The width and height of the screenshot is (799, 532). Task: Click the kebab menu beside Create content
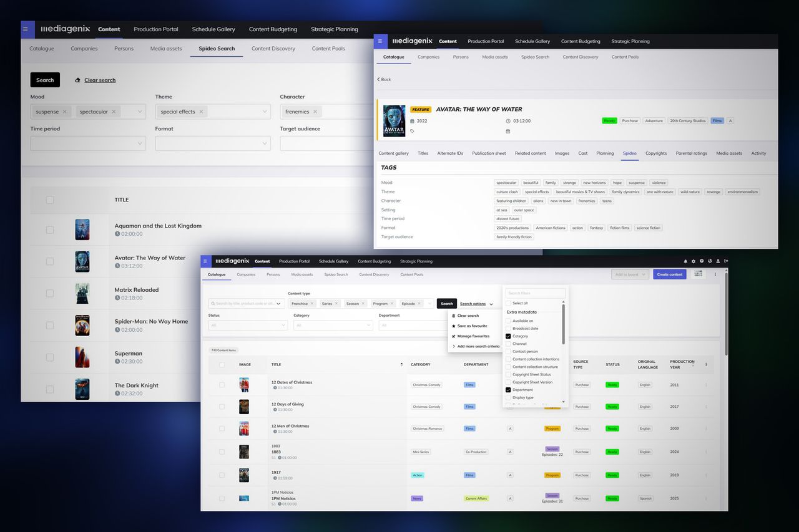715,274
